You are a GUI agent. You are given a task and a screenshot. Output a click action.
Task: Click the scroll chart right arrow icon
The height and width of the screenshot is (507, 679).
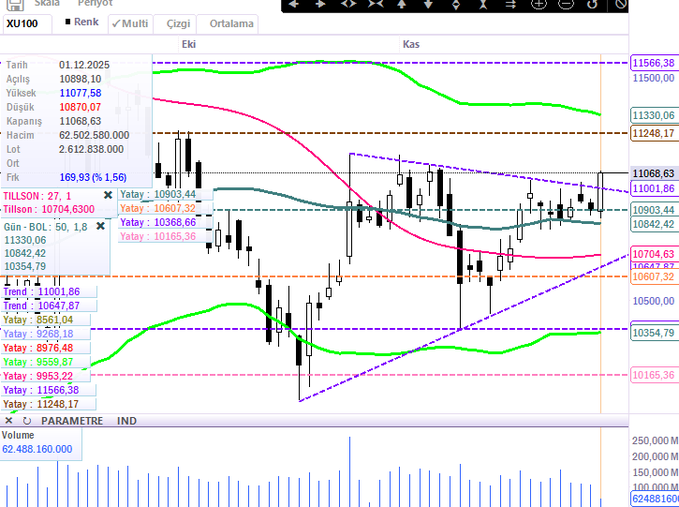pos(321,4)
